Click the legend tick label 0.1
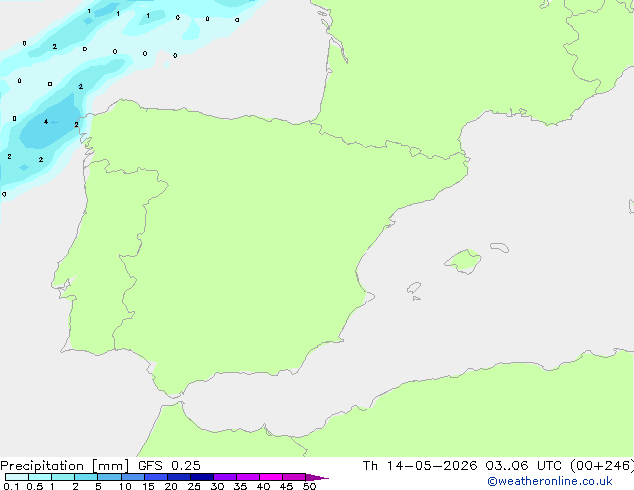The image size is (634, 490). click(11, 486)
